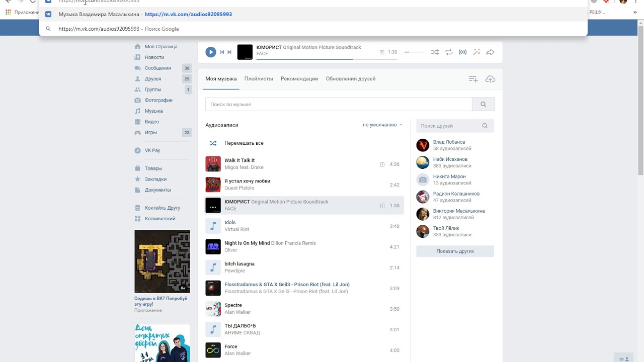Open Сообщения in sidebar
Screen dimensions: 644x362
point(157,68)
